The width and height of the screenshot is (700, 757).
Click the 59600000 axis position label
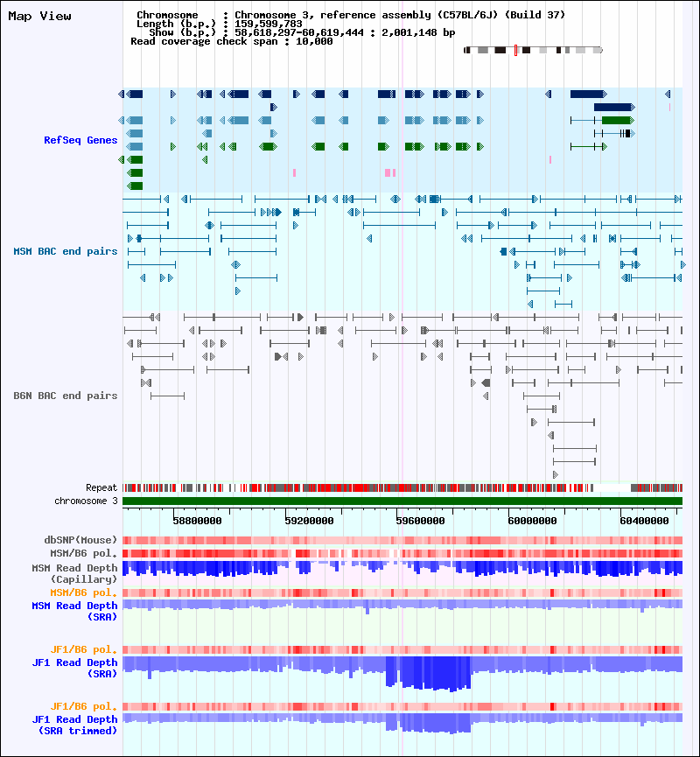(x=421, y=521)
